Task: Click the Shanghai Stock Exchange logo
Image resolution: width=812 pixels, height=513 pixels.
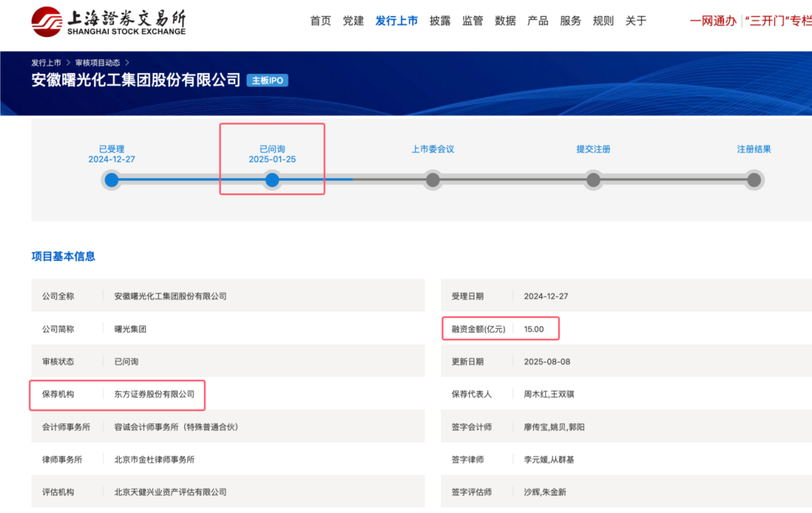Action: (x=108, y=22)
